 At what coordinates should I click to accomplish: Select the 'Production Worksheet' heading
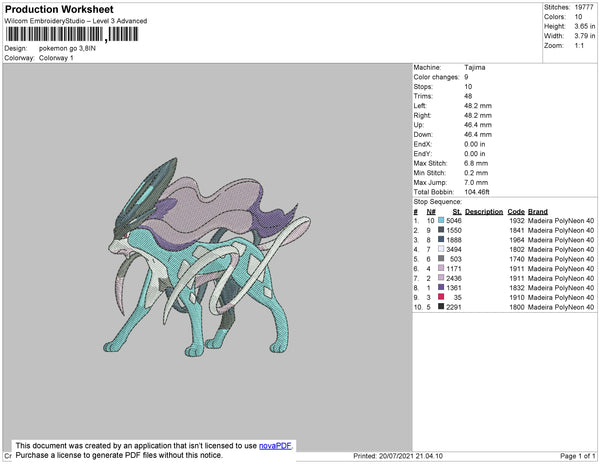[59, 10]
